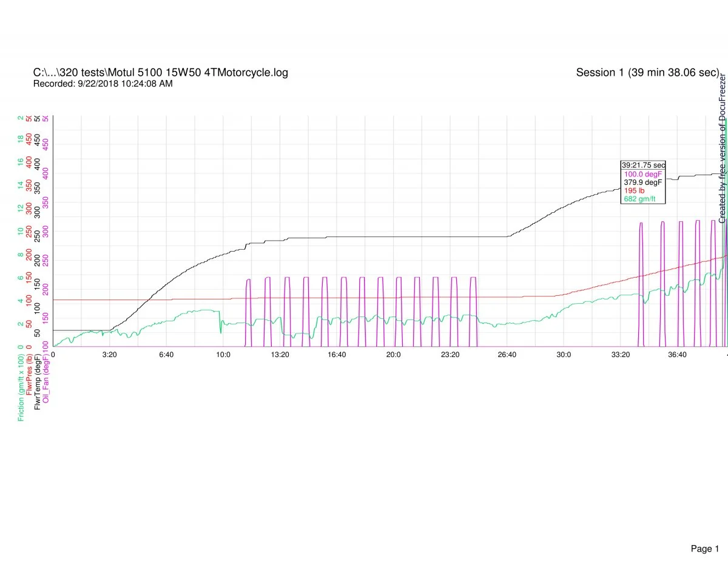Screen dimensions: 728x562
Task: Click the 379.9 degF tooltip reading
Action: (x=643, y=182)
